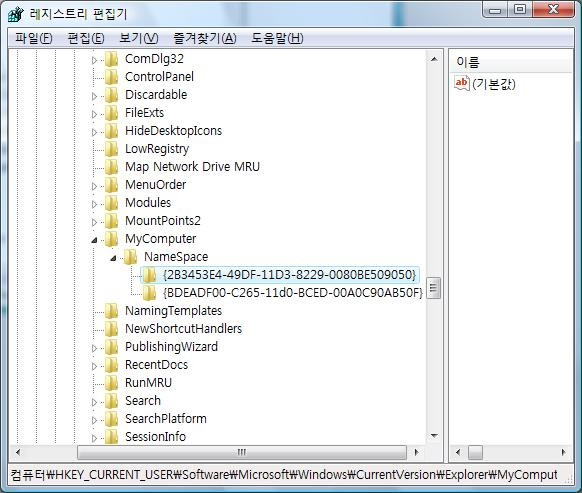Click the registry path in the status bar
The height and width of the screenshot is (493, 582).
point(284,475)
